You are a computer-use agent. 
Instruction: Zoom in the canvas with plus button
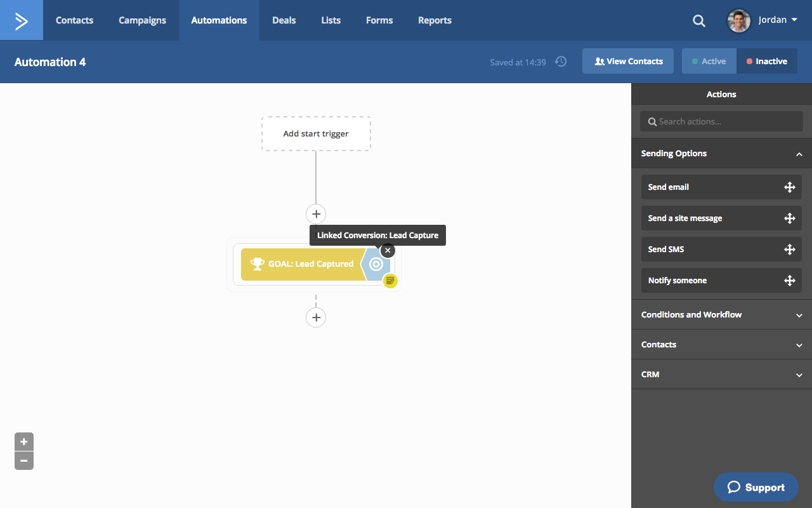[24, 442]
